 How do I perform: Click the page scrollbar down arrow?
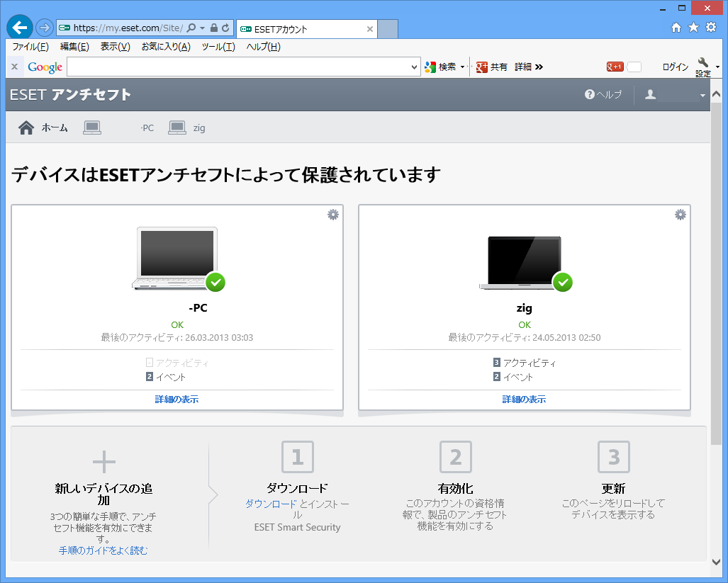tap(717, 562)
